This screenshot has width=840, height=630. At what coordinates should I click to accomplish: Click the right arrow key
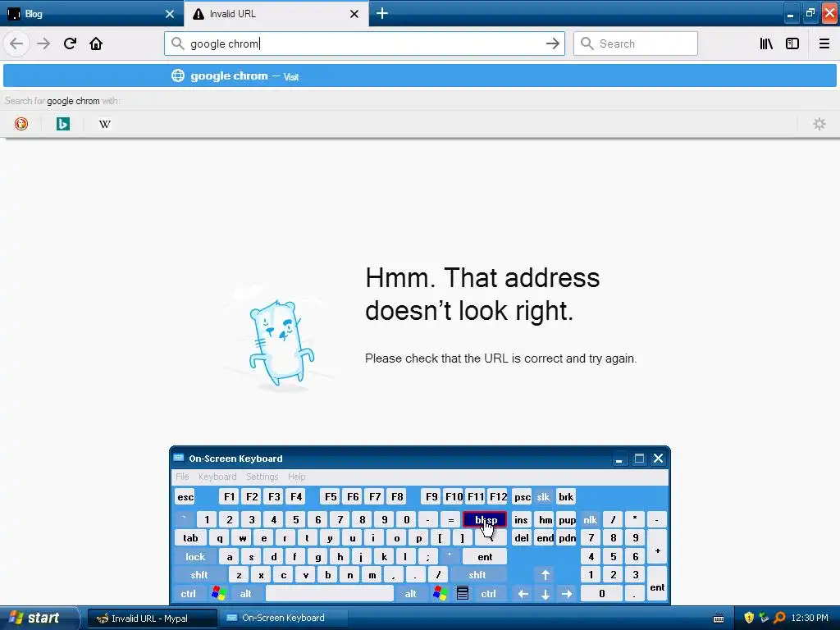[567, 594]
